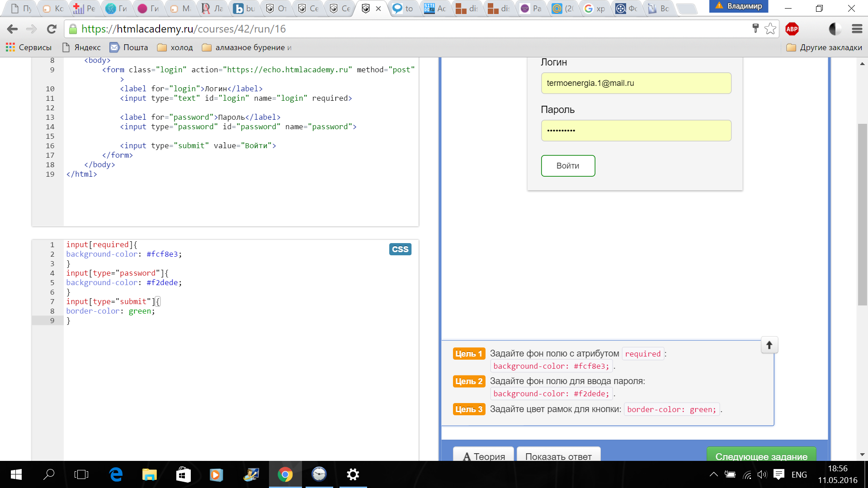868x488 pixels.
Task: Click the Цель 1 orange badge
Action: [x=469, y=354]
